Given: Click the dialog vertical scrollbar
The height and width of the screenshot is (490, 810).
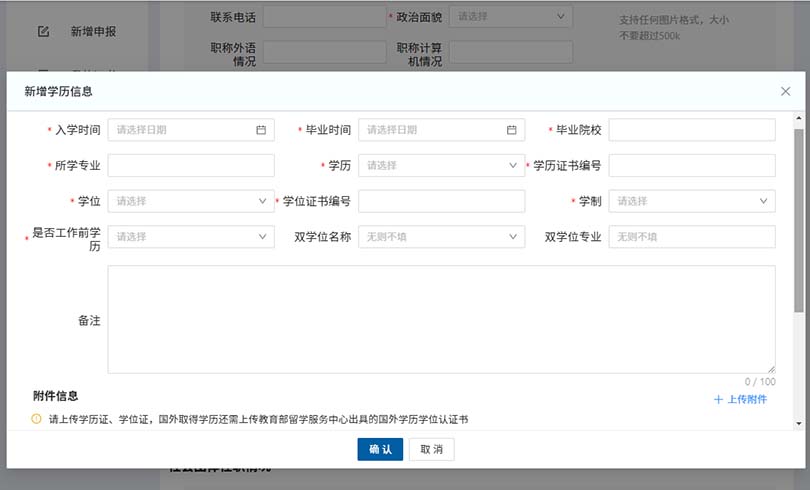Looking at the screenshot, I should tap(798, 220).
